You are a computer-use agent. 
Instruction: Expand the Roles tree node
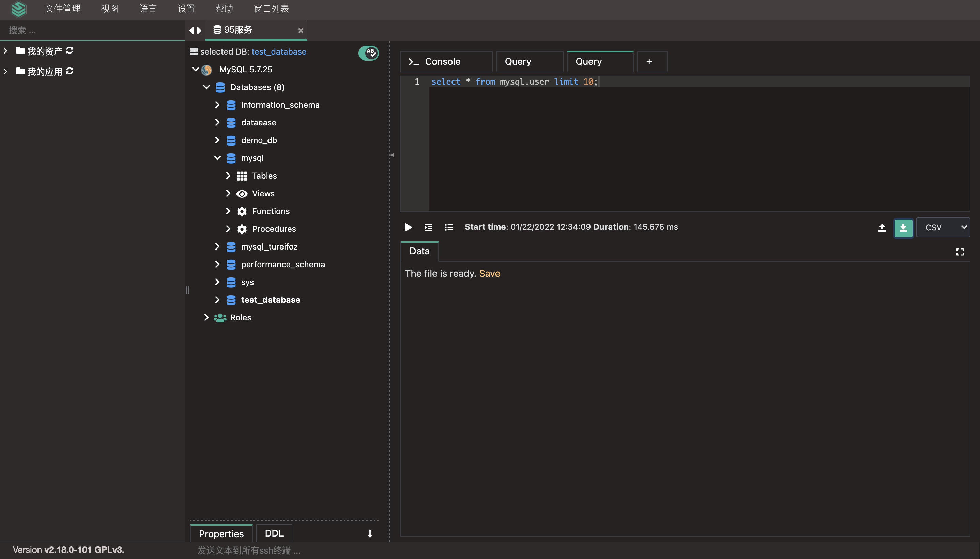coord(206,318)
